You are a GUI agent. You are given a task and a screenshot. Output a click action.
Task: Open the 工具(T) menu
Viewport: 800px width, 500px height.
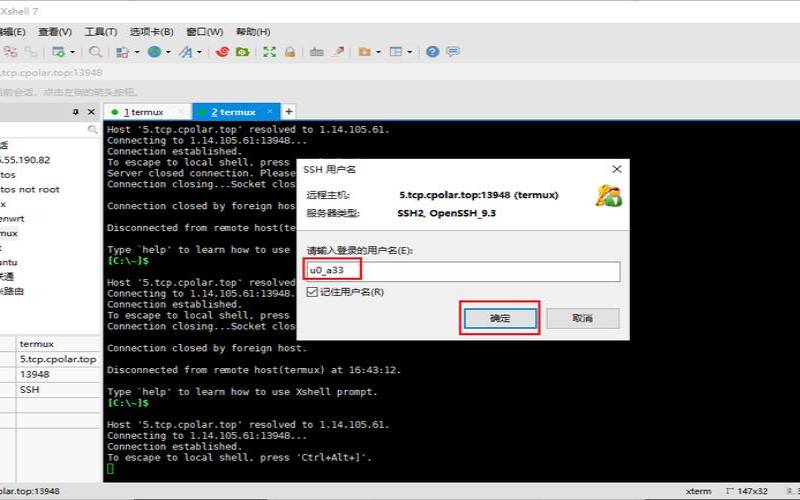(x=101, y=32)
